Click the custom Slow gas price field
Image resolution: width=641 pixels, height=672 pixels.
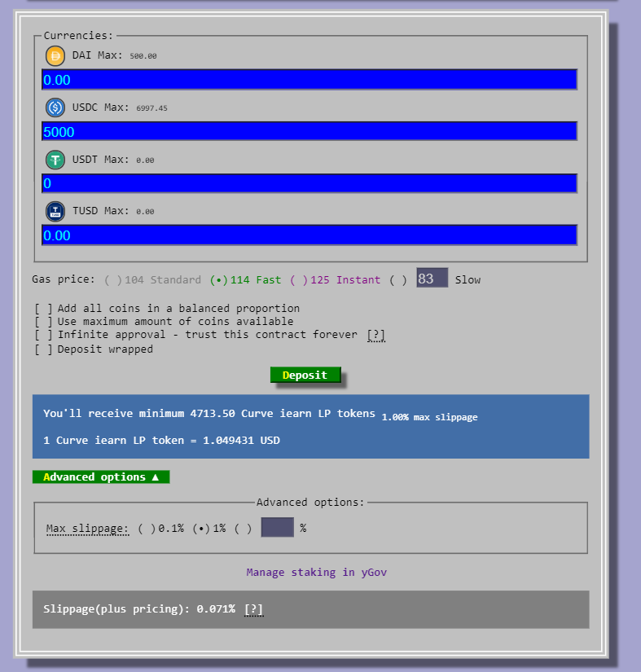point(432,279)
